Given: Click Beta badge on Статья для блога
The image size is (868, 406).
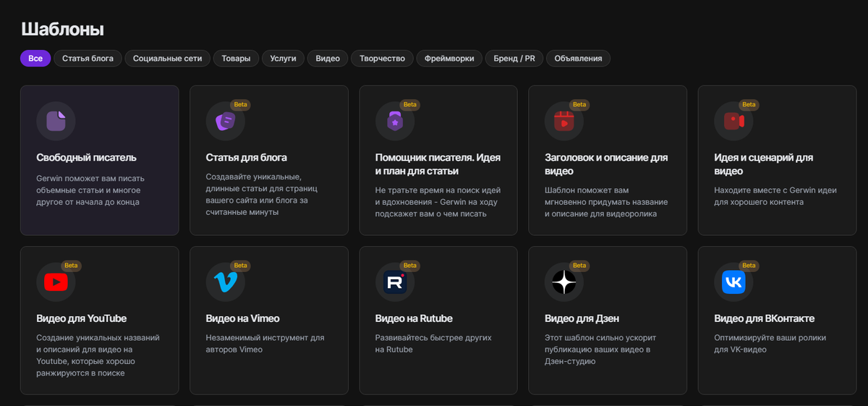Looking at the screenshot, I should 240,105.
